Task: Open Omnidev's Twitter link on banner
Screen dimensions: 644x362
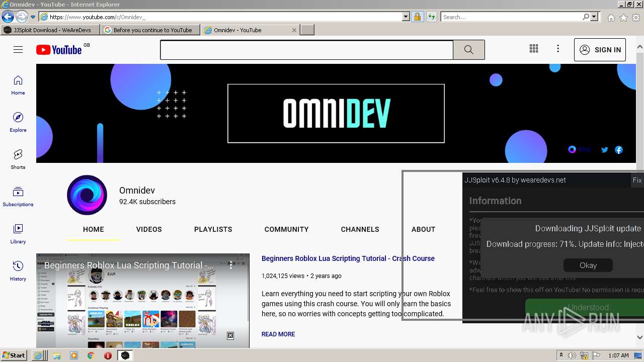Action: [x=605, y=150]
